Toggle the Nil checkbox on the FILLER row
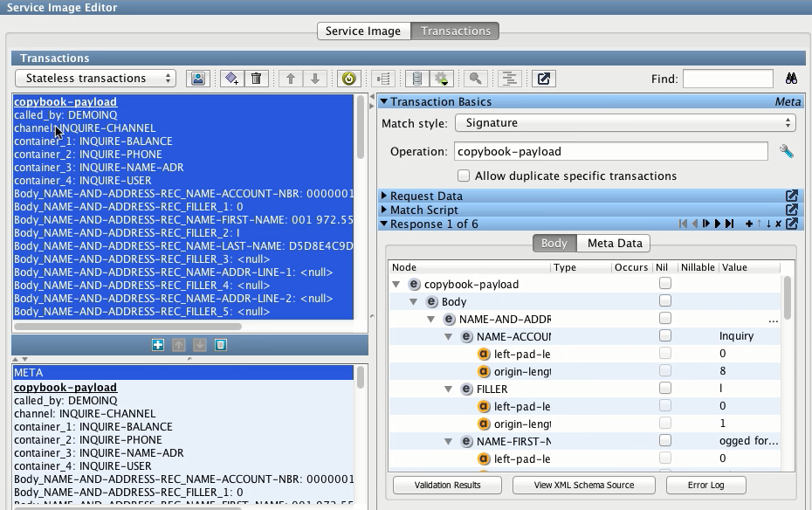Image resolution: width=812 pixels, height=510 pixels. click(x=664, y=389)
